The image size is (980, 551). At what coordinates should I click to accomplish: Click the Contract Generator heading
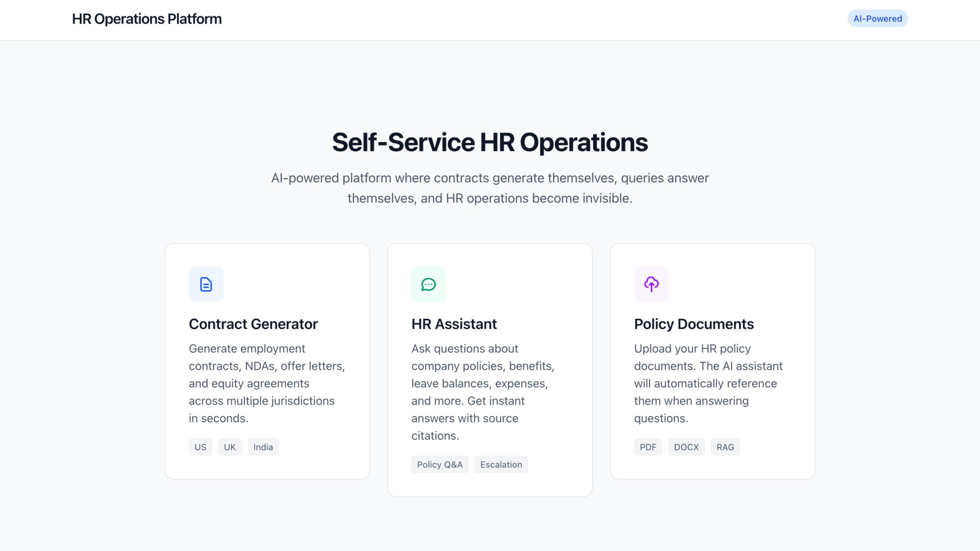(253, 324)
